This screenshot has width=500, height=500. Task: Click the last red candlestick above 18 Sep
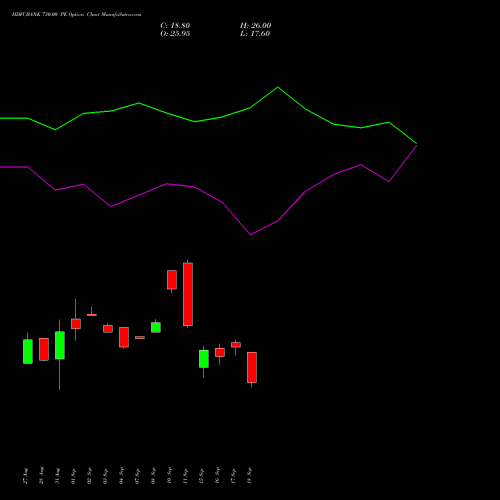(x=252, y=367)
